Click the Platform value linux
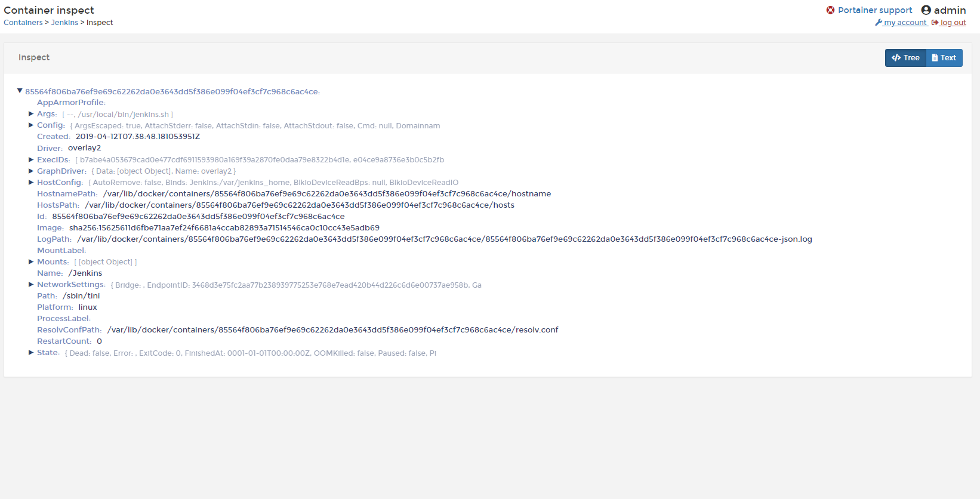 point(88,307)
